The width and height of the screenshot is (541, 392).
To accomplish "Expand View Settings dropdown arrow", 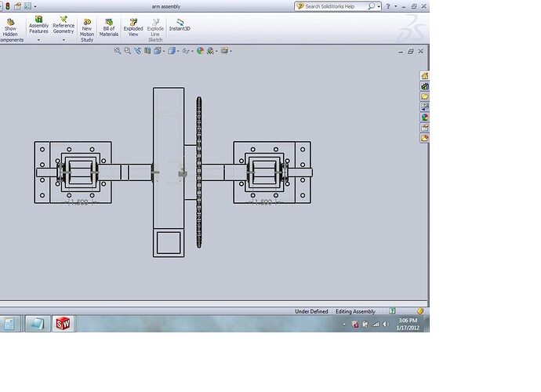I will click(231, 51).
